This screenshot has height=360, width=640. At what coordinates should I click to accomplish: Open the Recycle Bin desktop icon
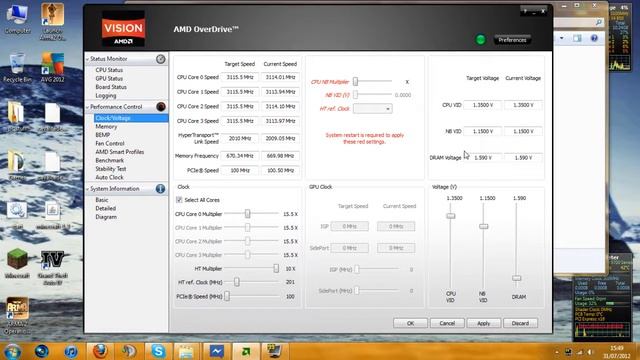click(17, 67)
